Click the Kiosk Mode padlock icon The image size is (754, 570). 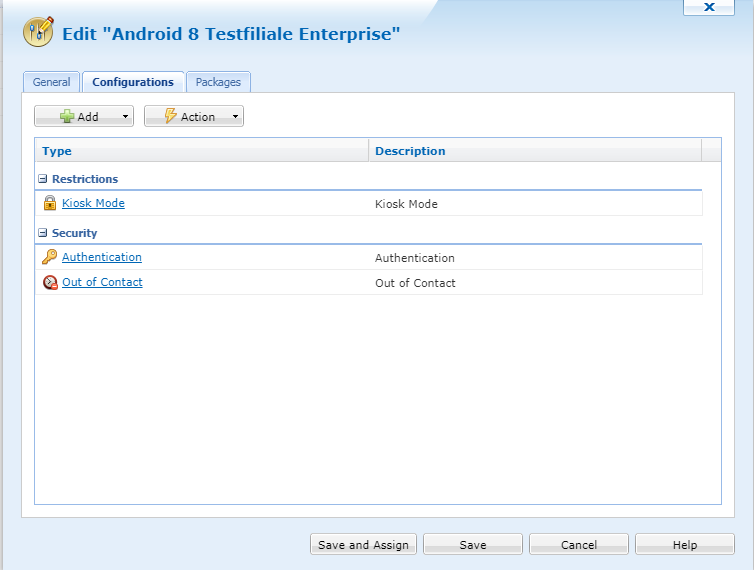(x=49, y=204)
